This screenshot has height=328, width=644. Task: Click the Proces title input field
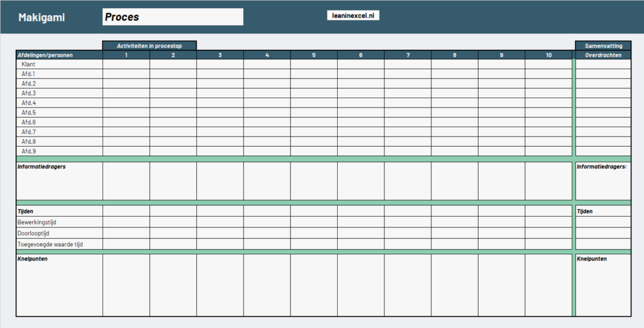click(x=172, y=17)
